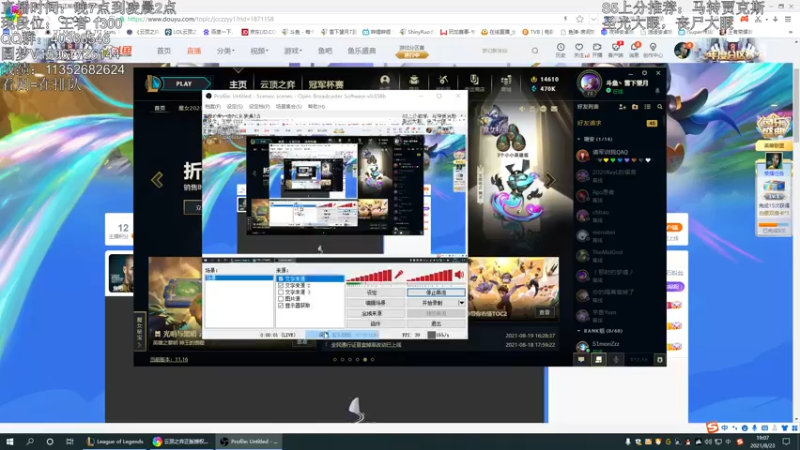
Task: Click the Douyu search magnifier icon
Action: (535, 51)
